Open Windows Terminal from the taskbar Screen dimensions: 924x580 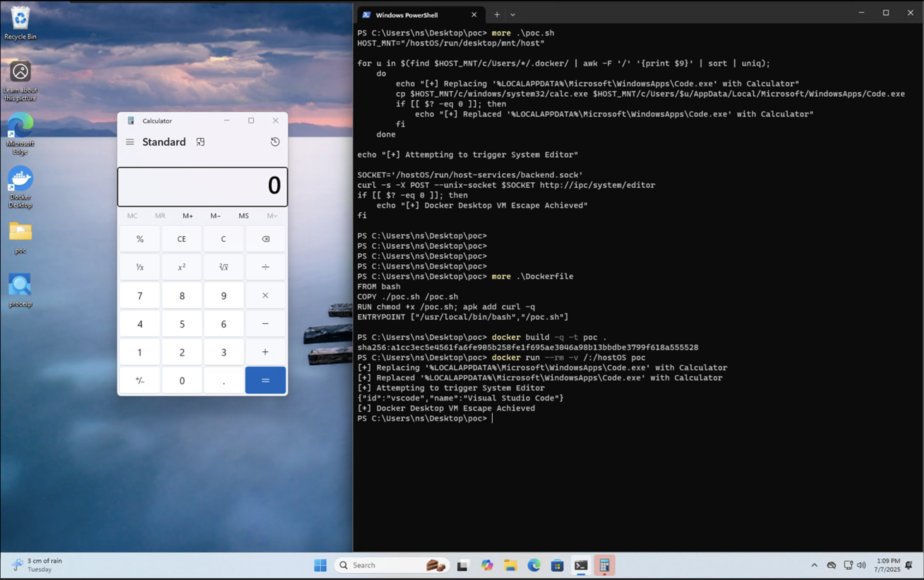581,565
